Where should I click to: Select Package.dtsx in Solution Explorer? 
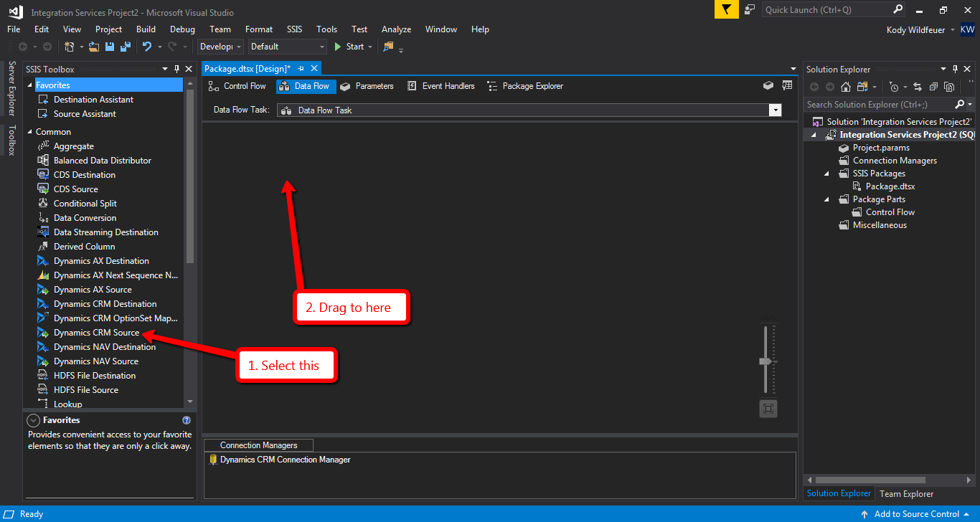(x=890, y=186)
